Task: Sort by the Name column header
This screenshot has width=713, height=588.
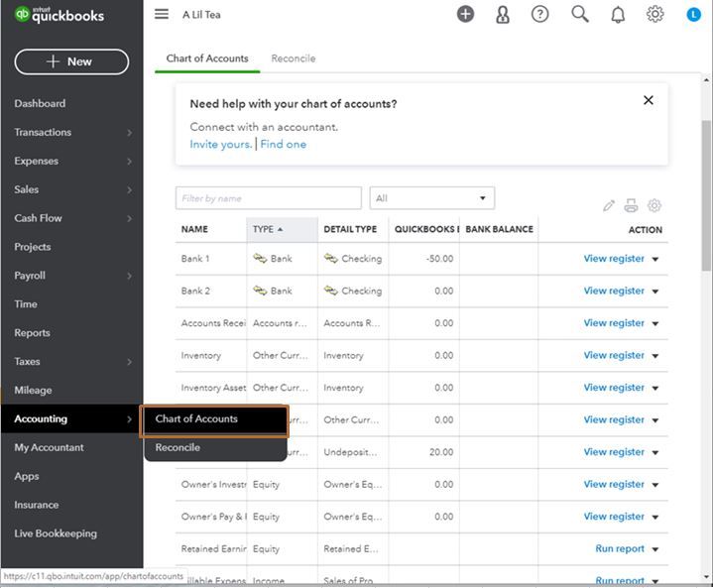Action: 194,229
